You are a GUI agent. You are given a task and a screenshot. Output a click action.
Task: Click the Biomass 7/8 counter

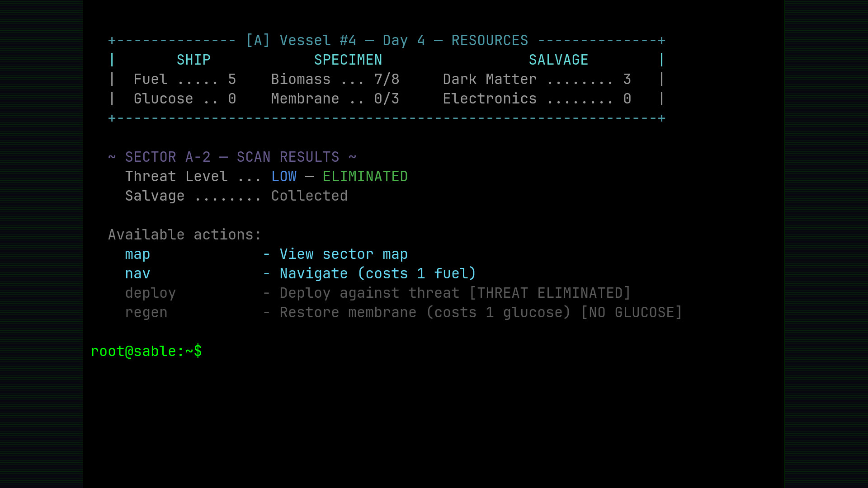[x=335, y=79]
